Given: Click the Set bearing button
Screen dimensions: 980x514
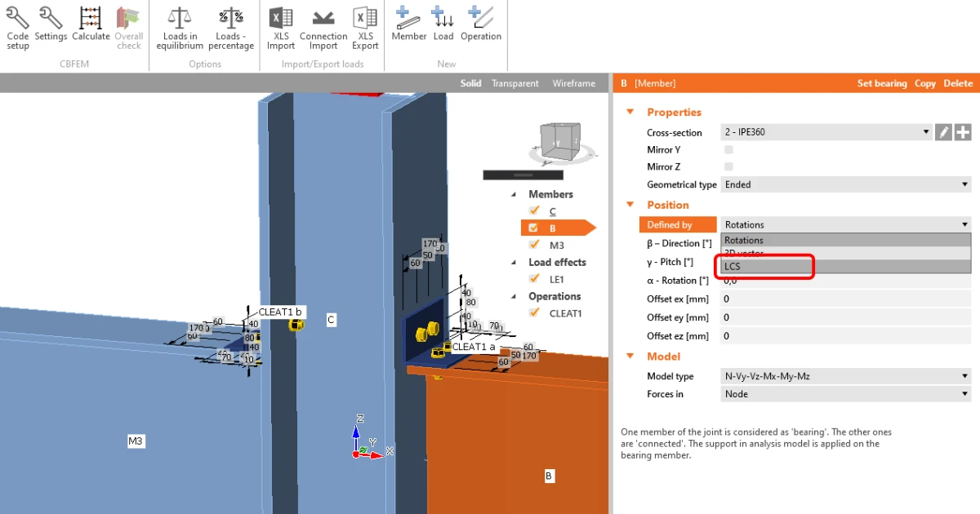Looking at the screenshot, I should [x=882, y=83].
